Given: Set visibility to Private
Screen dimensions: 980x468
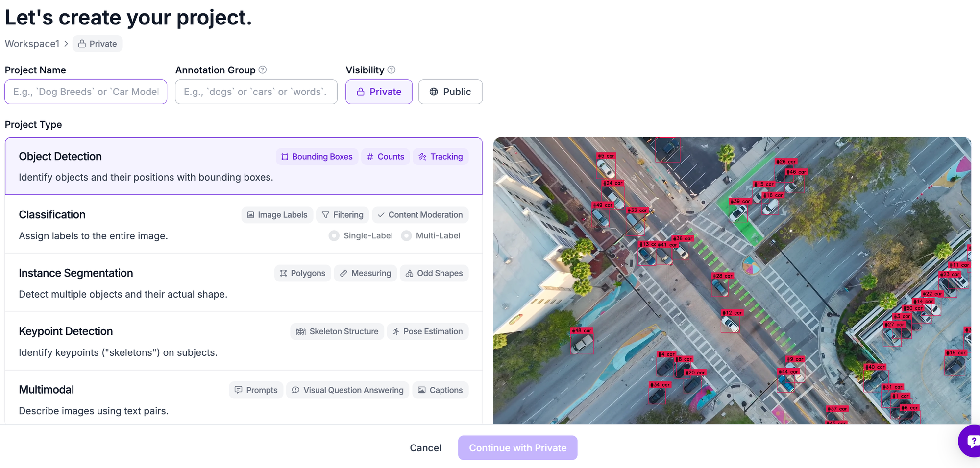Looking at the screenshot, I should (x=379, y=92).
